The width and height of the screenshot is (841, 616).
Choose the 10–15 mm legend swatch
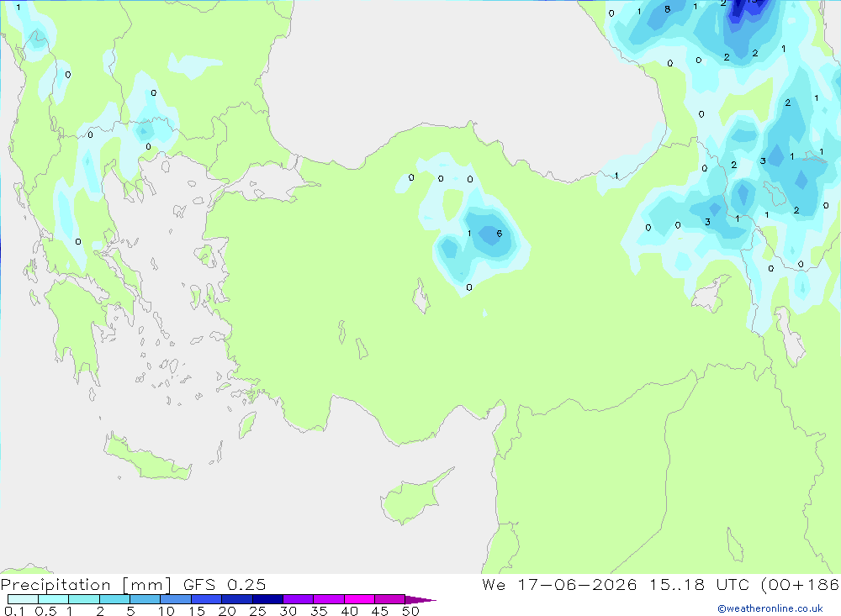point(176,599)
